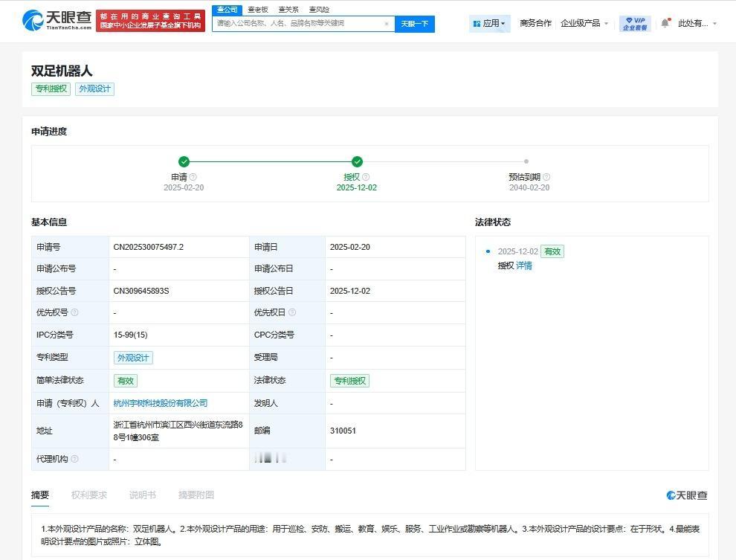The image size is (736, 560).
Task: Click the green check on the 授权 node
Action: (x=358, y=161)
